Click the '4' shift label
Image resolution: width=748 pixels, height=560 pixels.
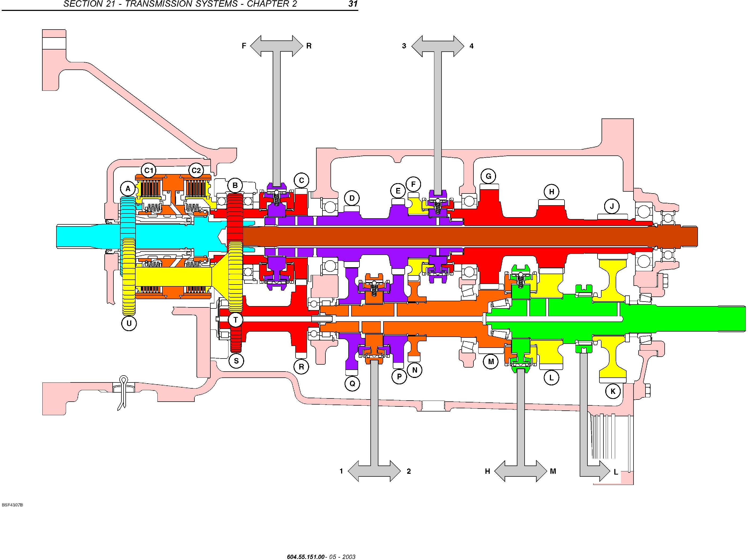click(x=471, y=46)
